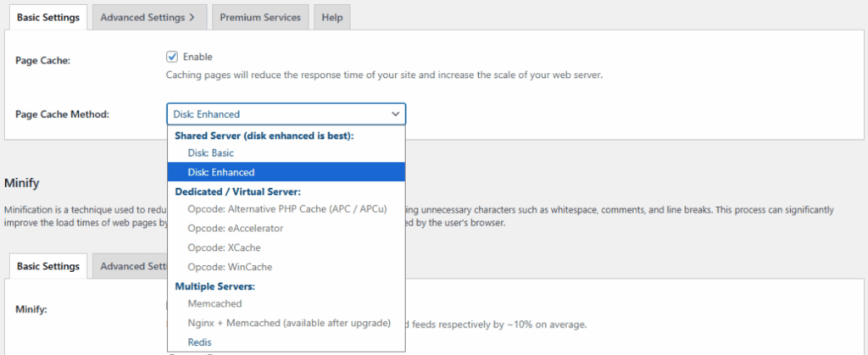Image resolution: width=868 pixels, height=355 pixels.
Task: Pick Memcached under Multiple Servers
Action: pos(214,303)
